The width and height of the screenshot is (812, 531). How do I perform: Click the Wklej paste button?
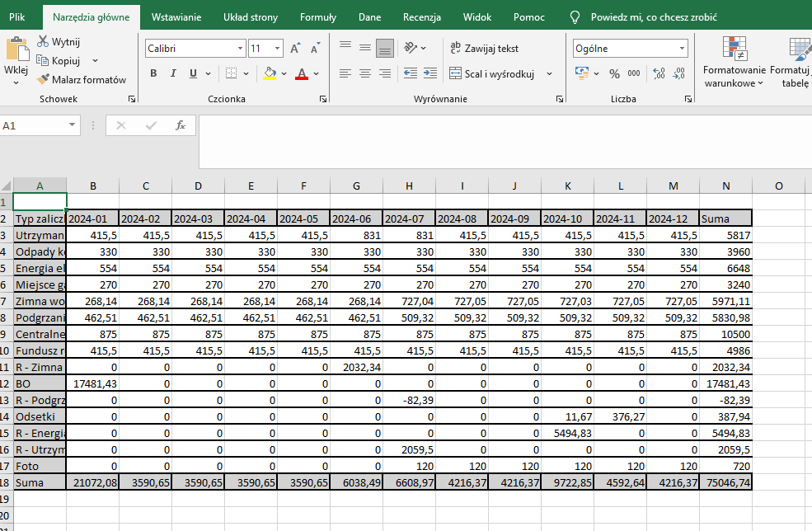(16, 58)
